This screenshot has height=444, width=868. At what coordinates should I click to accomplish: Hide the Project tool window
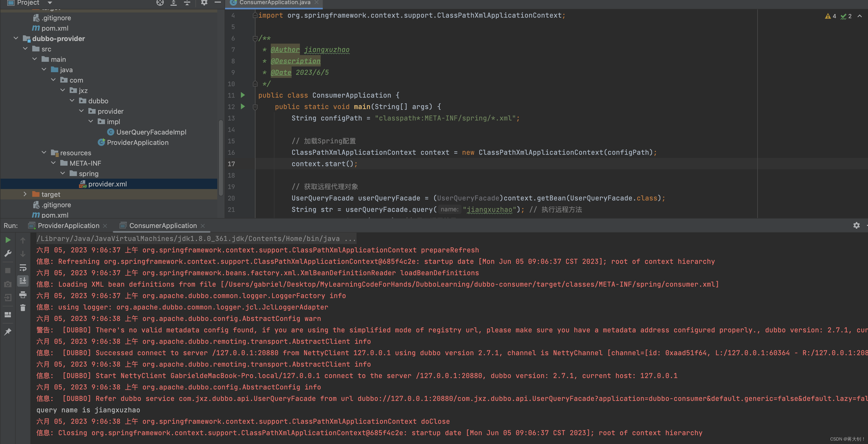pos(218,3)
